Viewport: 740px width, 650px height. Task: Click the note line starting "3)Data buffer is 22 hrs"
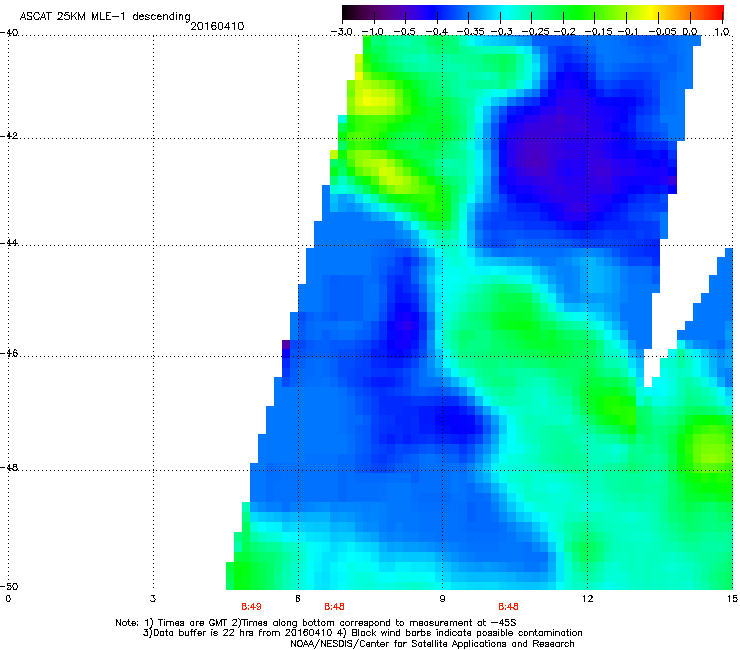(x=362, y=633)
